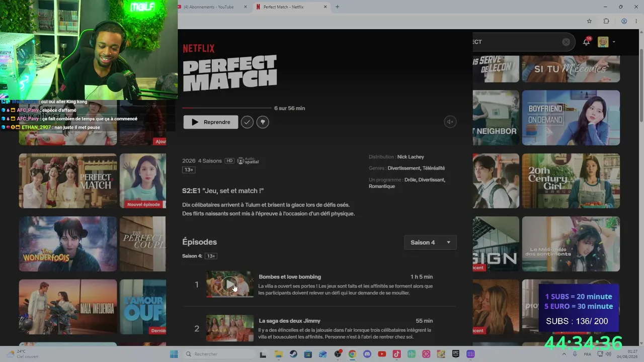Screen dimensions: 644x362
Task: Open the 20th Century Girl title card
Action: [x=571, y=181]
